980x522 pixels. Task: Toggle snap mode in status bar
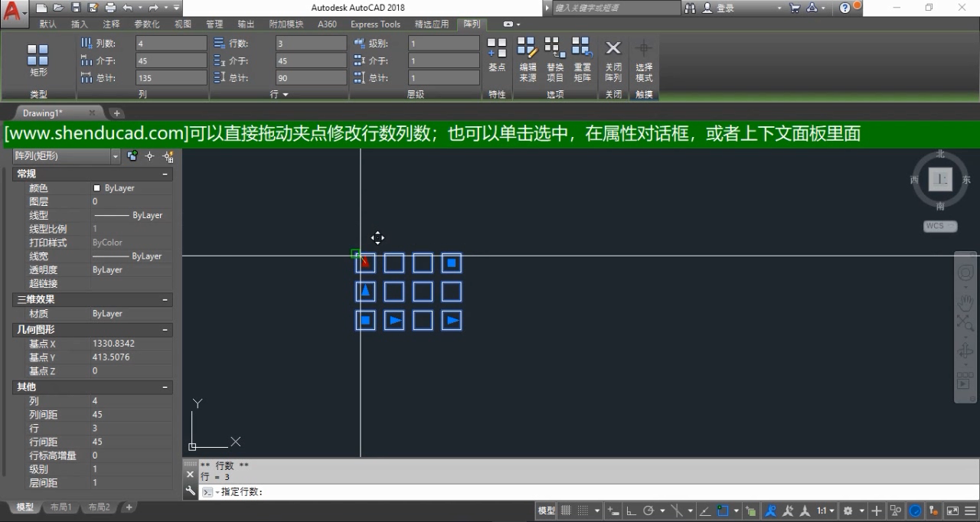[x=584, y=511]
